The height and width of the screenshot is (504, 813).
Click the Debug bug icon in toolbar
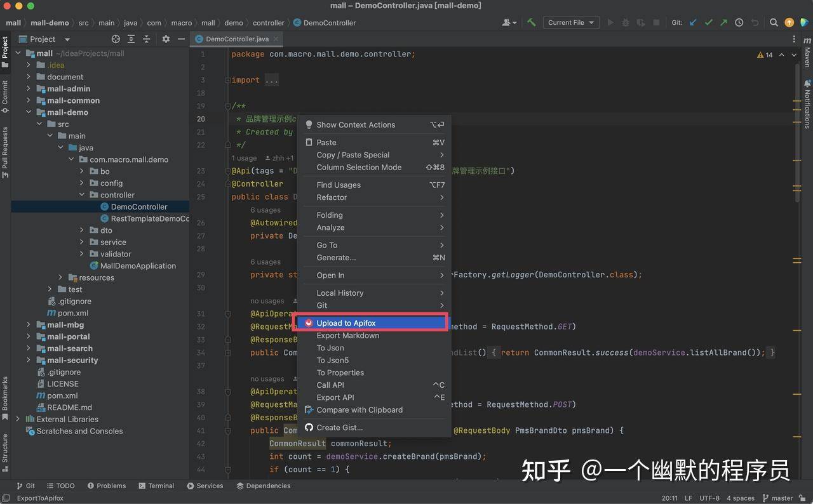click(x=626, y=22)
